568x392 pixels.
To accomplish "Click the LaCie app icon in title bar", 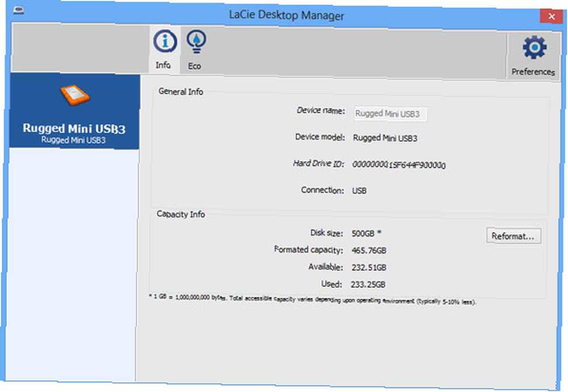I will [x=19, y=10].
